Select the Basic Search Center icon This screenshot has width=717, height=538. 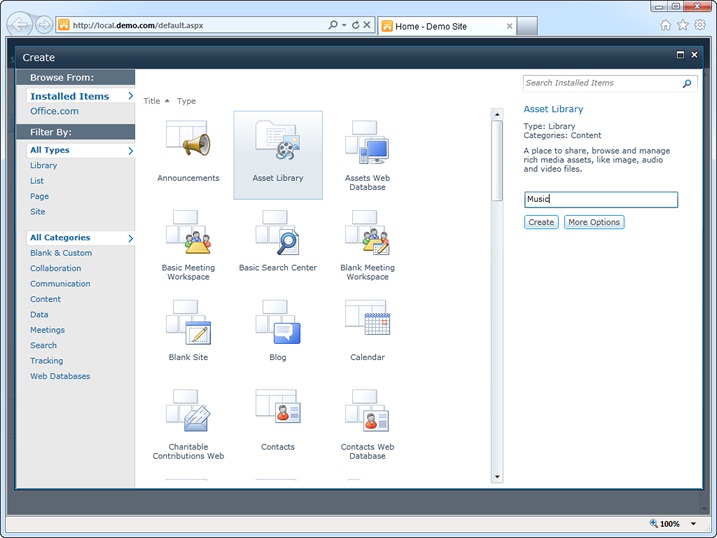click(278, 232)
